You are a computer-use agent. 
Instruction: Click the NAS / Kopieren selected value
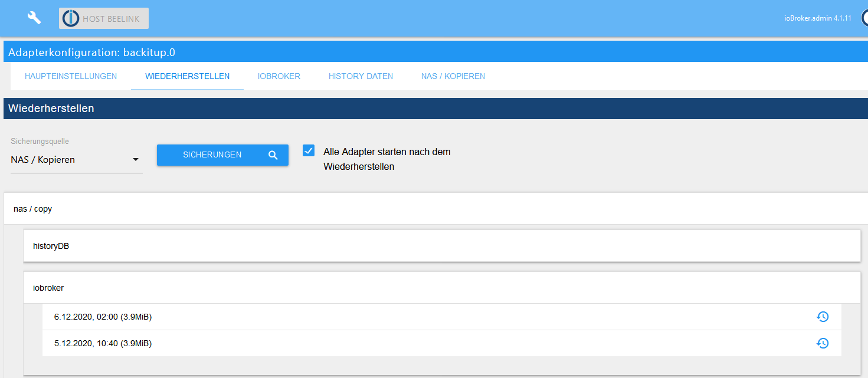tap(42, 160)
